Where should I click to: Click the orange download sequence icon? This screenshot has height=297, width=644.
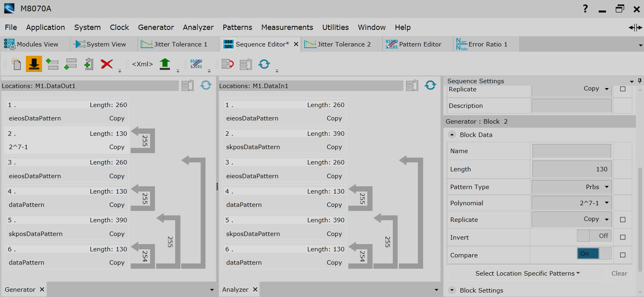[x=34, y=64]
